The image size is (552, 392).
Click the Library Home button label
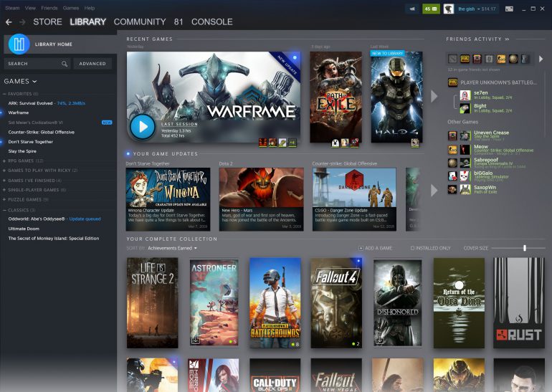point(54,44)
